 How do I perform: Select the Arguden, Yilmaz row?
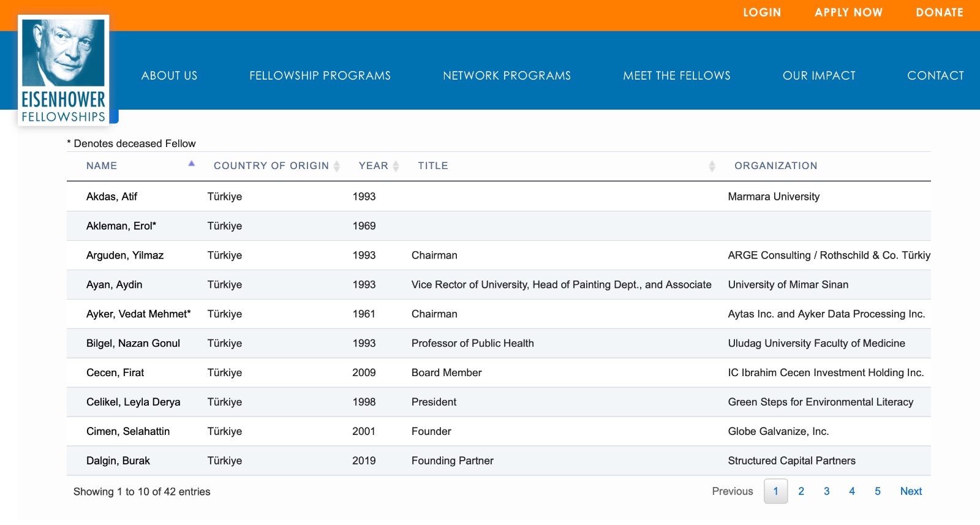[125, 255]
